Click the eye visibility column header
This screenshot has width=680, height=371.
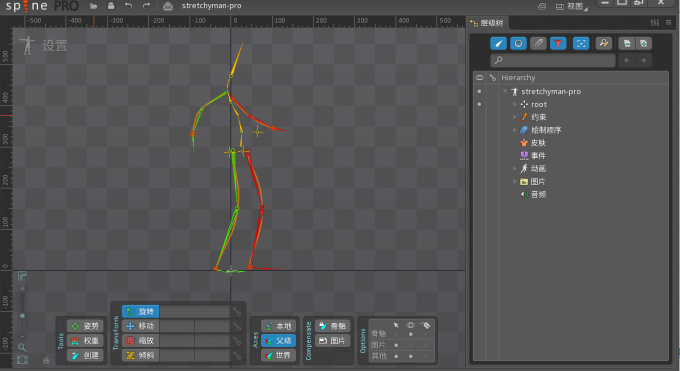pyautogui.click(x=479, y=78)
